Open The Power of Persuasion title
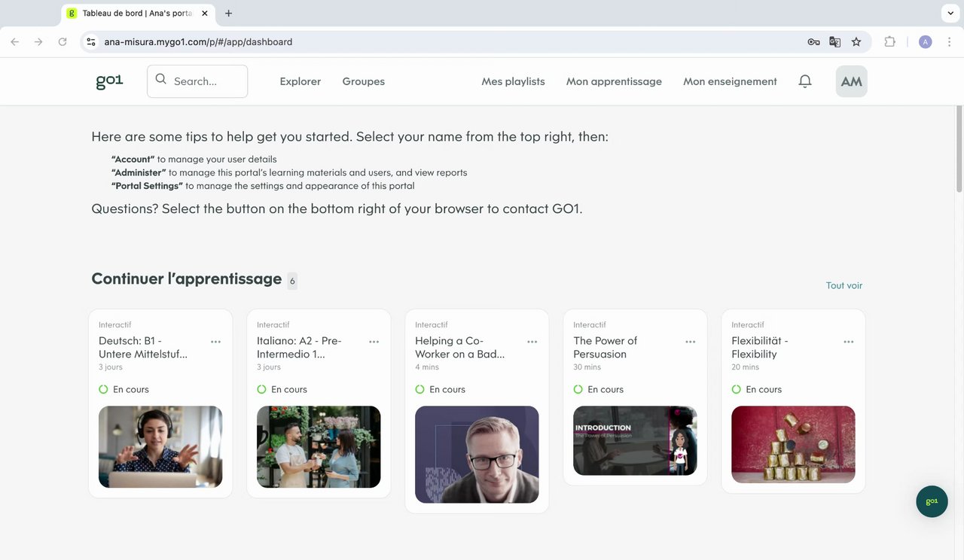This screenshot has width=964, height=560. pyautogui.click(x=606, y=348)
